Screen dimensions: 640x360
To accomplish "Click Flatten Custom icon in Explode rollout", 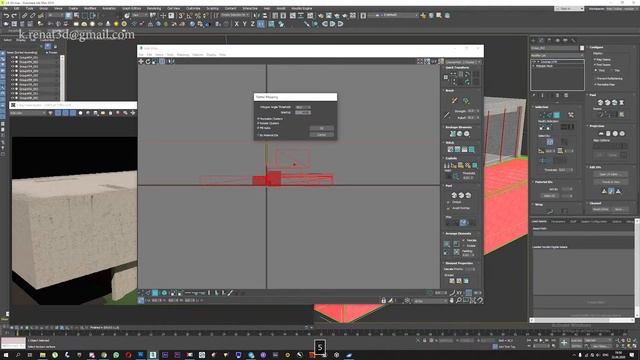I will click(474, 165).
